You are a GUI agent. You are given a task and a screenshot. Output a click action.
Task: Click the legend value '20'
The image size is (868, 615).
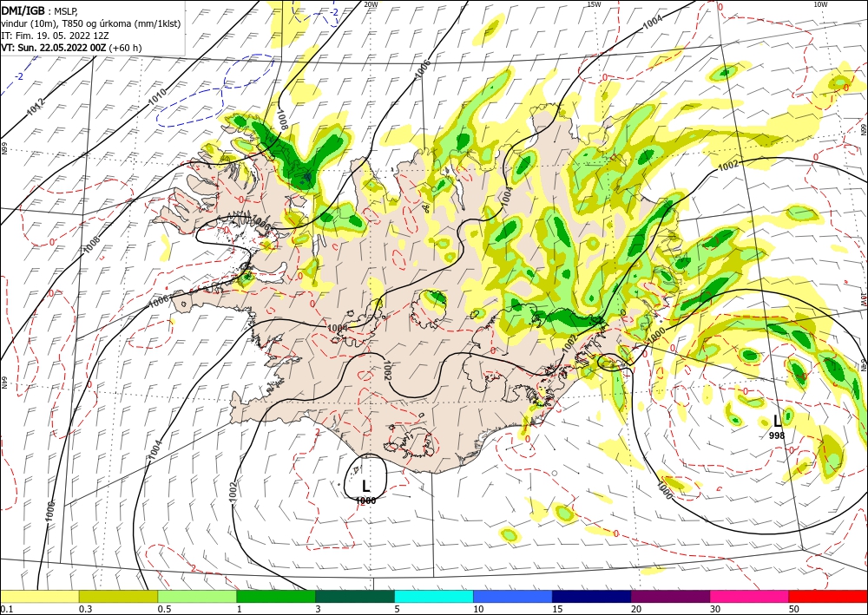(636, 609)
